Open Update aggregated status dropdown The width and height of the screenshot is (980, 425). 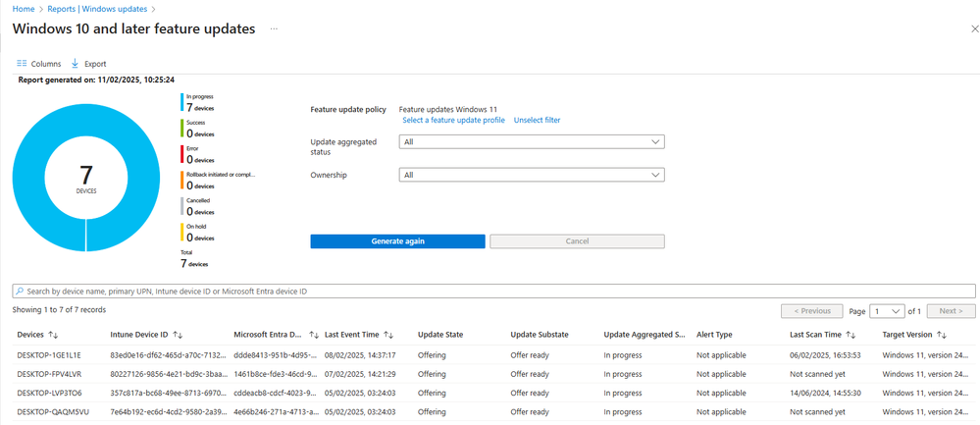(532, 142)
